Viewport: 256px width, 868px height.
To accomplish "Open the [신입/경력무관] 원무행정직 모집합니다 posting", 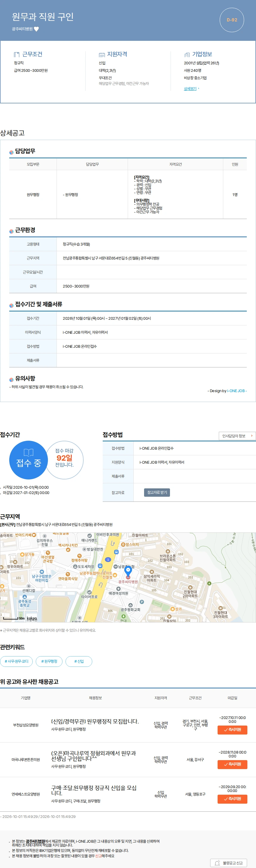I will tap(95, 721).
